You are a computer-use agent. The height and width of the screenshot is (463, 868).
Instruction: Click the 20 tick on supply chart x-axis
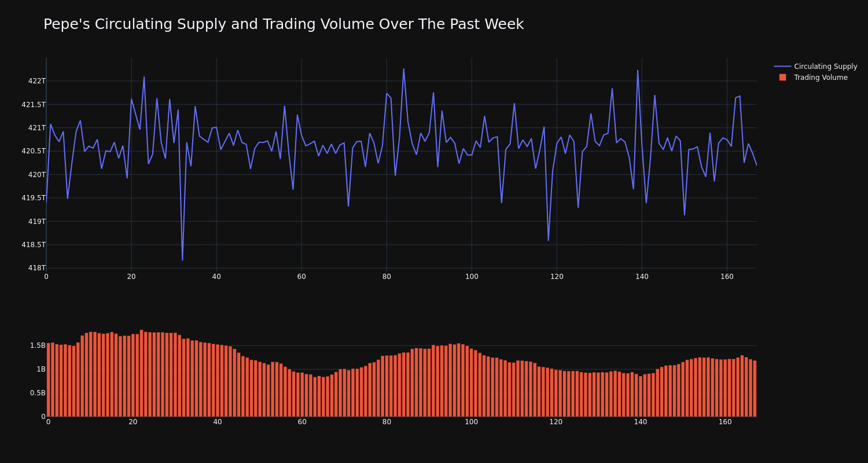pos(131,277)
